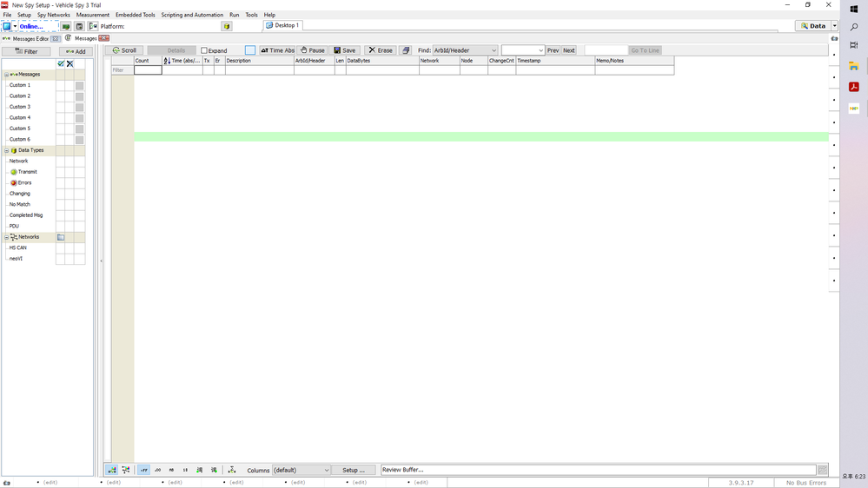Screen dimensions: 868x488
Task: Select the FF hex format icon
Action: [143, 470]
